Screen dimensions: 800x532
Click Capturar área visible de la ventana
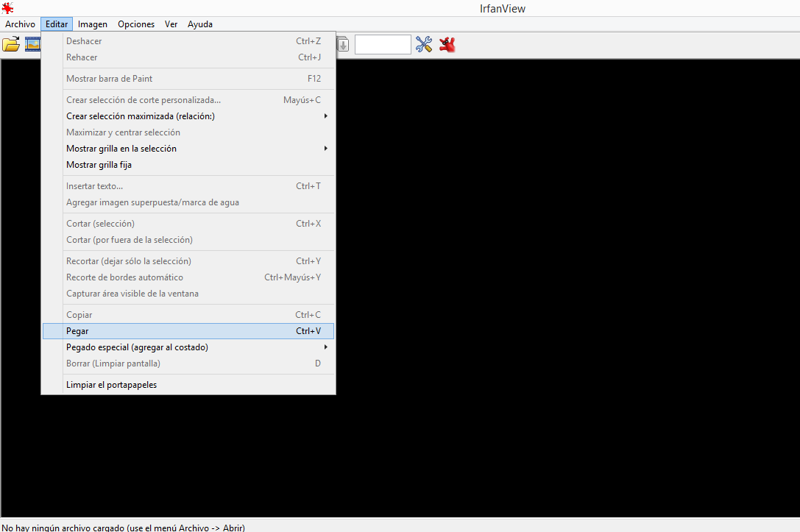coord(188,294)
